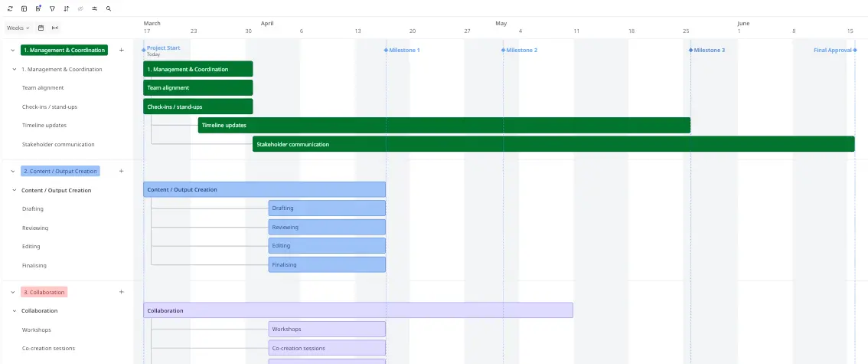The image size is (868, 364).
Task: Select the purple Workshops bar
Action: coord(327,329)
